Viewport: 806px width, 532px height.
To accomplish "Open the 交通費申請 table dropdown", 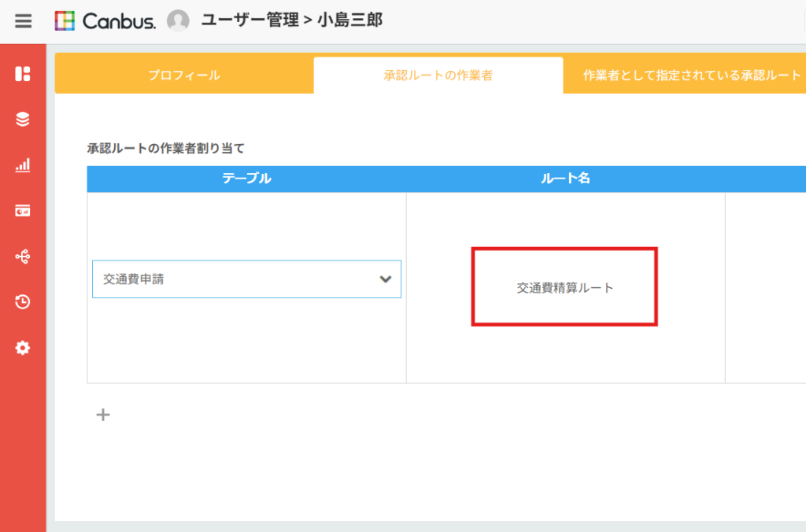I will pos(236,279).
